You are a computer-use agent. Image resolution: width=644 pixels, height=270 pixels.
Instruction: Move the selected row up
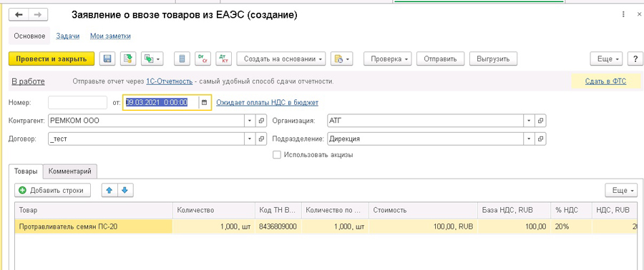pos(109,190)
